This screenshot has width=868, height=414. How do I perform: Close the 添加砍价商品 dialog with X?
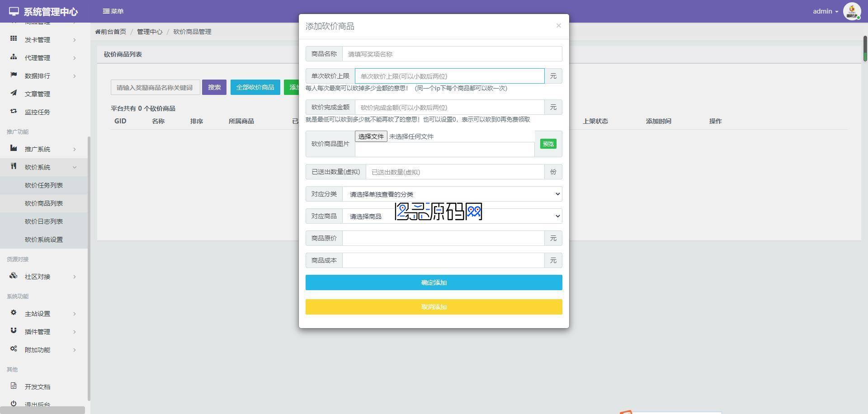click(x=559, y=26)
